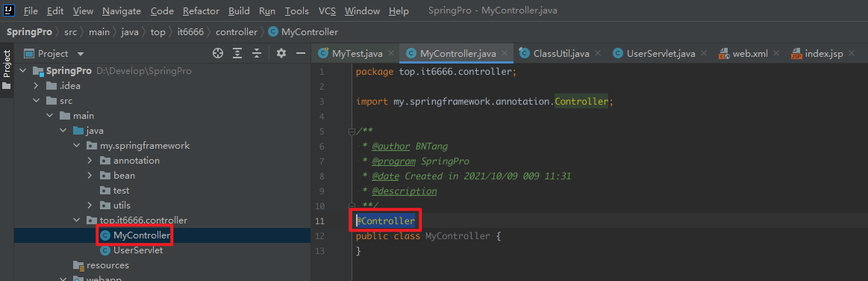Expand the bean package
Screen dimensions: 868x281
[x=89, y=176]
